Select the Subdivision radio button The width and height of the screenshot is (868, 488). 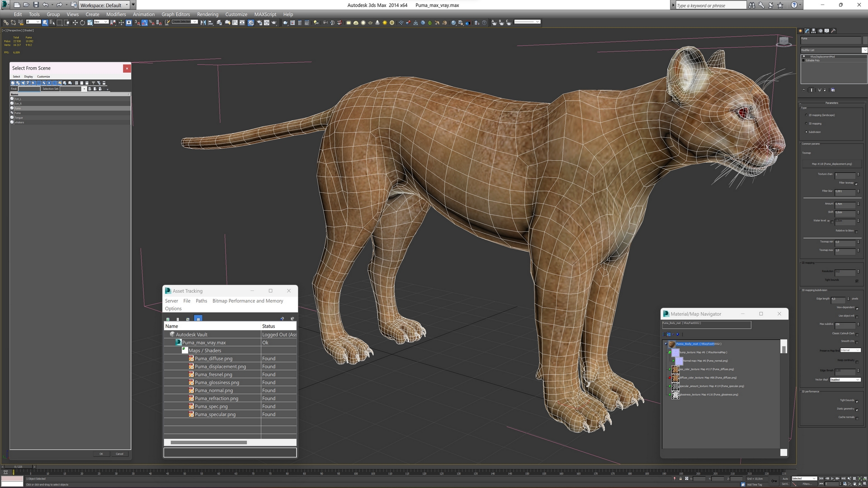point(806,132)
